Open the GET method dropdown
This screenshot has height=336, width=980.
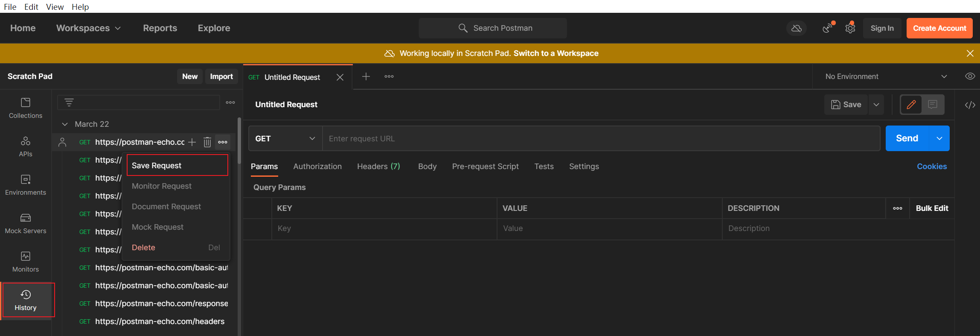285,139
